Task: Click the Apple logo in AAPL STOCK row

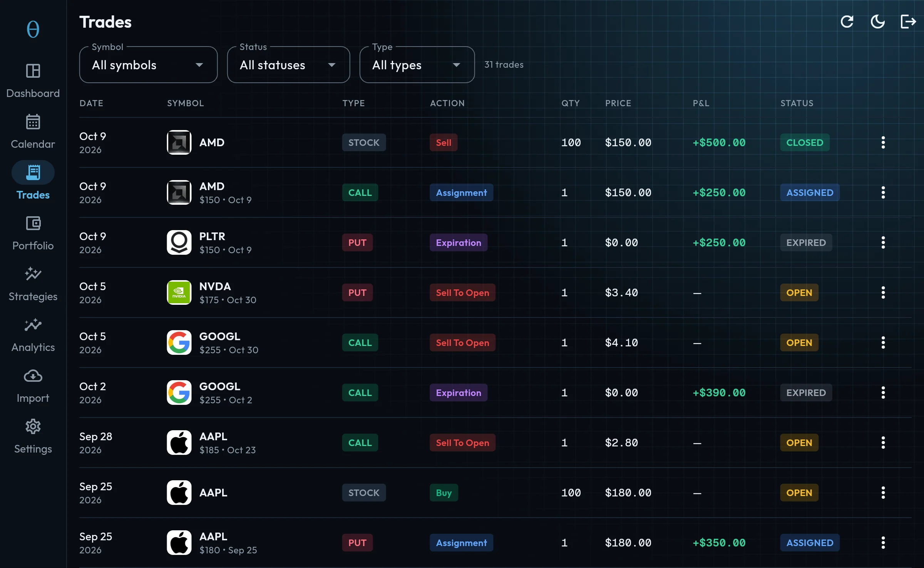Action: (x=179, y=493)
